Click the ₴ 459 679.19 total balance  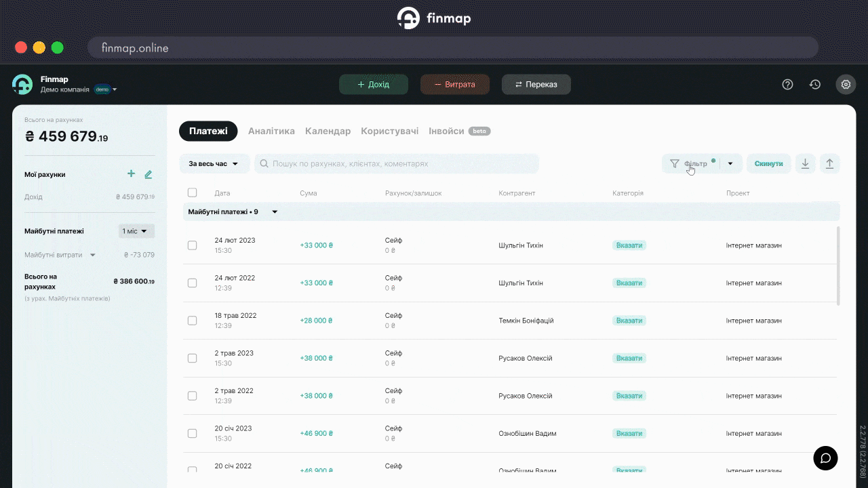coord(66,136)
